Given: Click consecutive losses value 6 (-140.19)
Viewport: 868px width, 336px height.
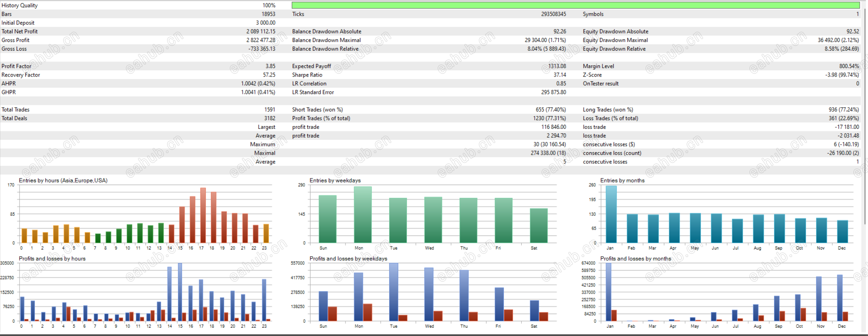Looking at the screenshot, I should pyautogui.click(x=846, y=145).
